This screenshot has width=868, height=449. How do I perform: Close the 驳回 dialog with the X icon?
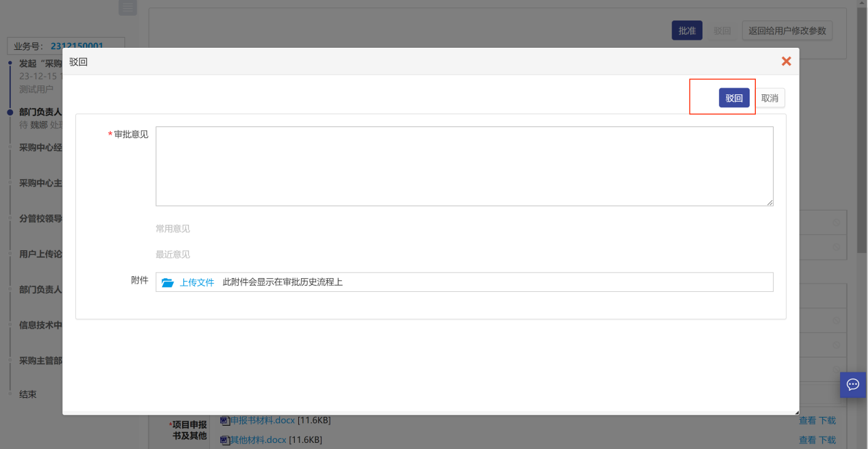(786, 62)
